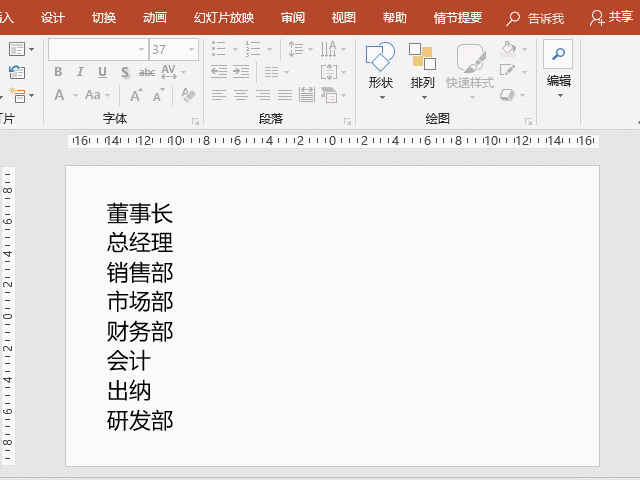
Task: Open the Paragraph (段落) dialog launcher
Action: pos(347,121)
